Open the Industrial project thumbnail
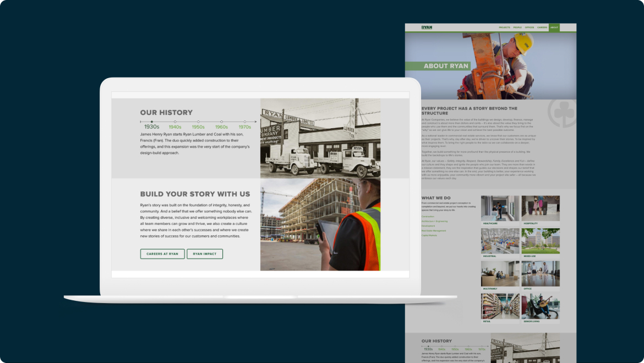644x363 pixels. coord(500,243)
